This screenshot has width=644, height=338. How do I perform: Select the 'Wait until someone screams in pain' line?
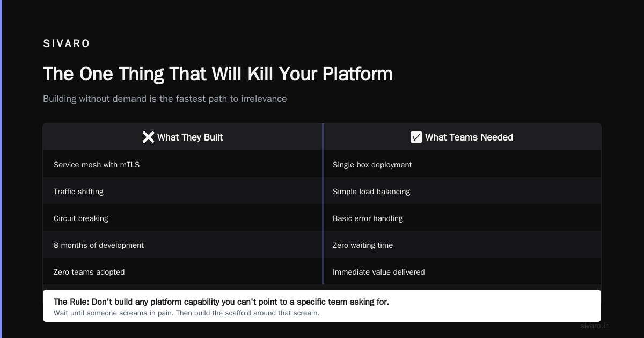(186, 313)
